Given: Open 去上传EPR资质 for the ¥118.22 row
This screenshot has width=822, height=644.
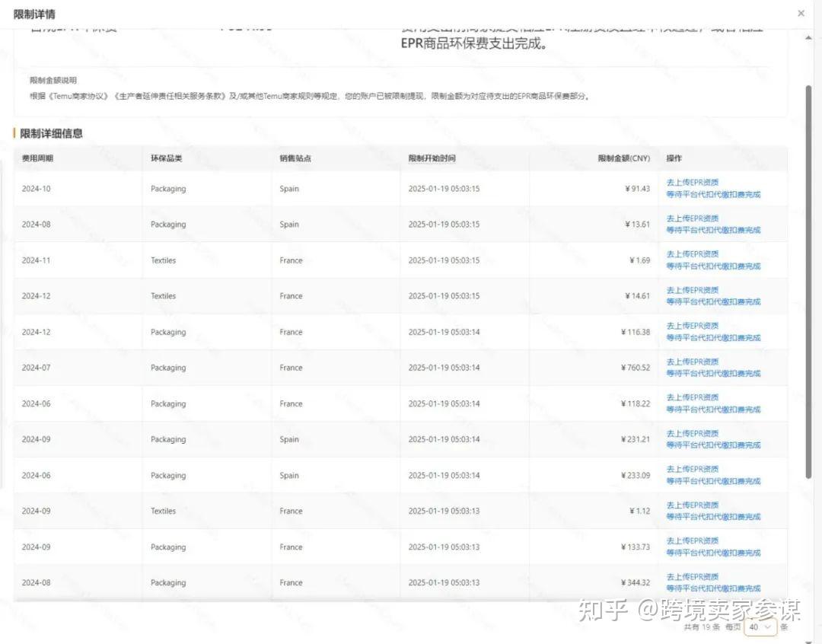Looking at the screenshot, I should 692,397.
